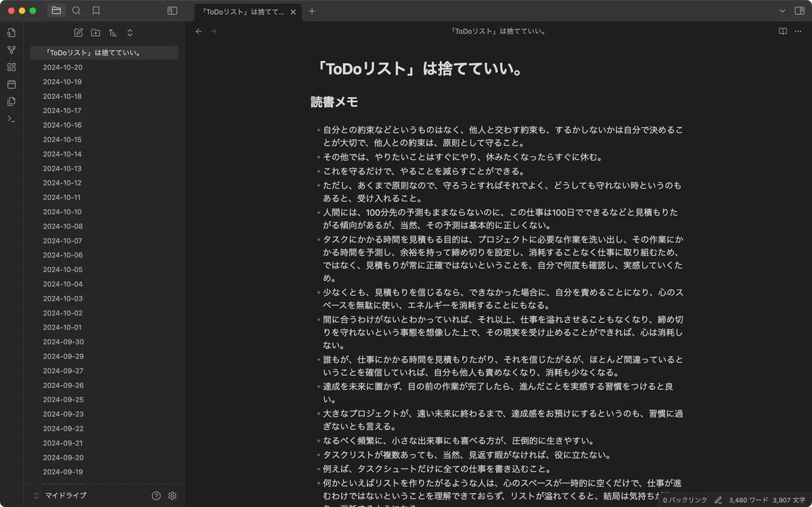This screenshot has width=812, height=507.
Task: Click the note title heading 「ToDoリスト」は捨てていい。
Action: (x=418, y=69)
